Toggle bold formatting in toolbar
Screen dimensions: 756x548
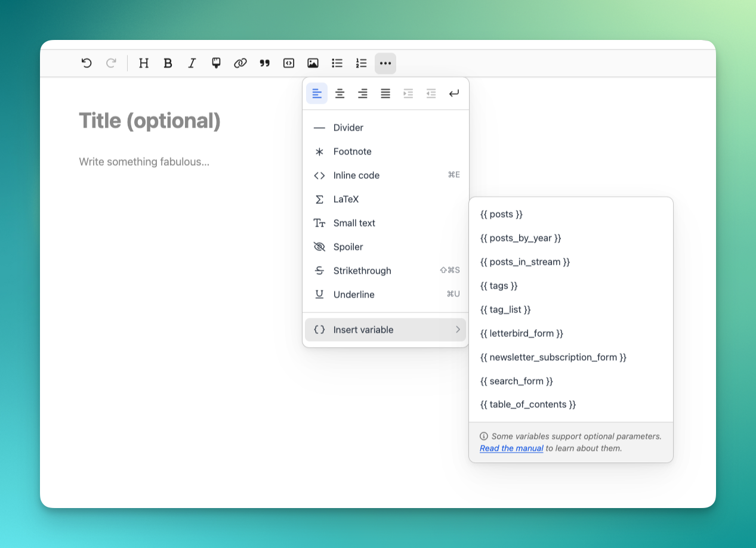(x=168, y=63)
